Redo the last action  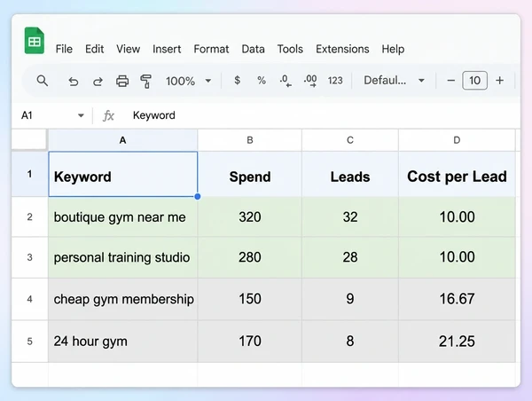(98, 81)
